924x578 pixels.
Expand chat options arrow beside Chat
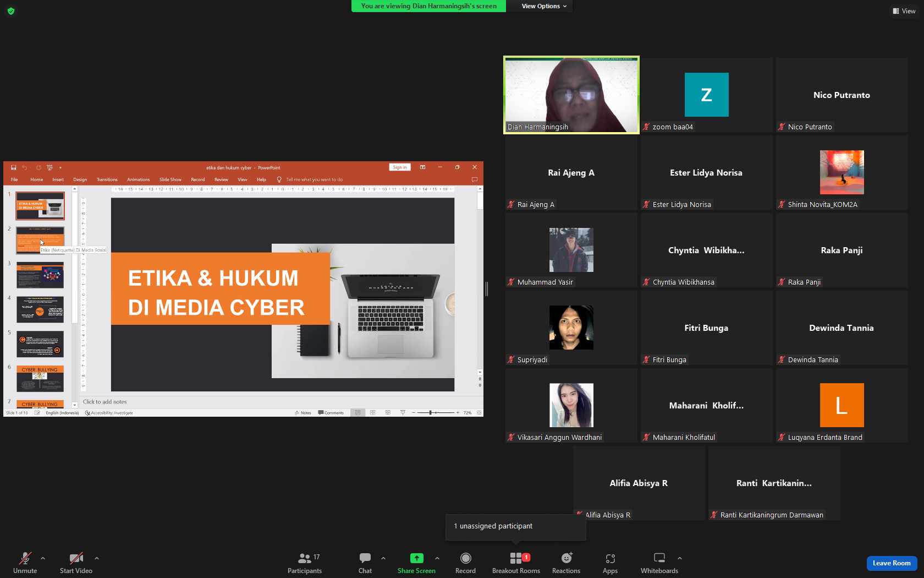click(383, 558)
